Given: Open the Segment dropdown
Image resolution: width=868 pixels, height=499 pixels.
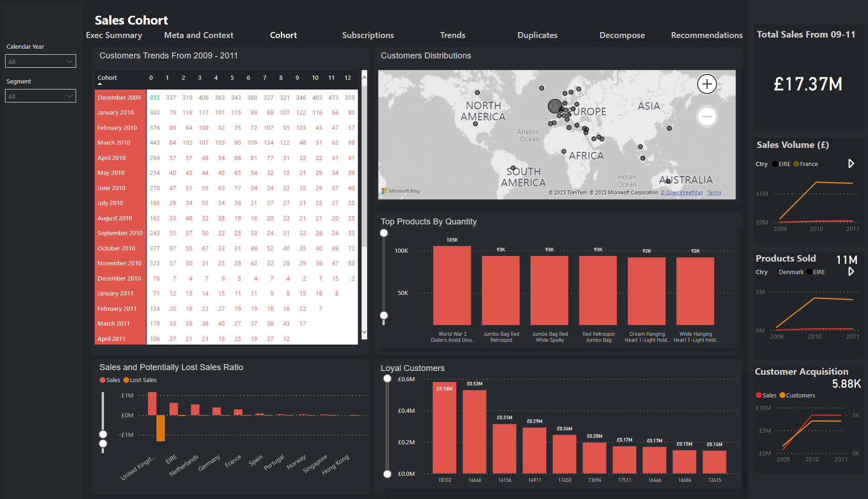Looking at the screenshot, I should (40, 96).
